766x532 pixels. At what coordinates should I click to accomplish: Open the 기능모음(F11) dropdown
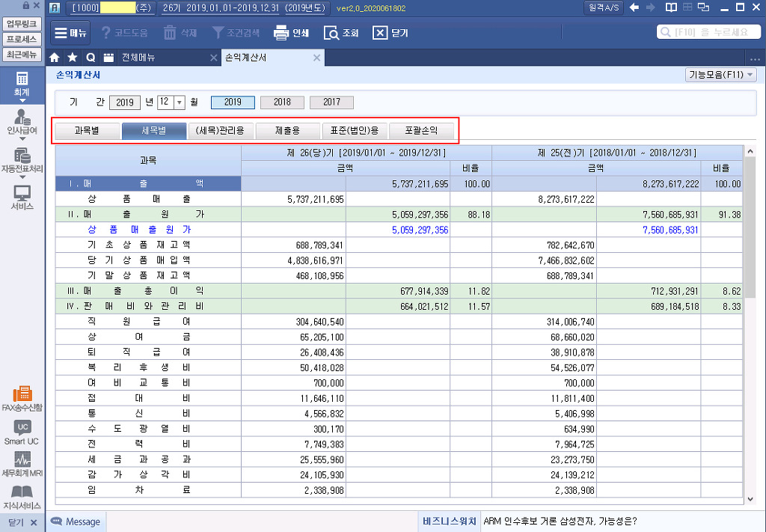[x=720, y=75]
